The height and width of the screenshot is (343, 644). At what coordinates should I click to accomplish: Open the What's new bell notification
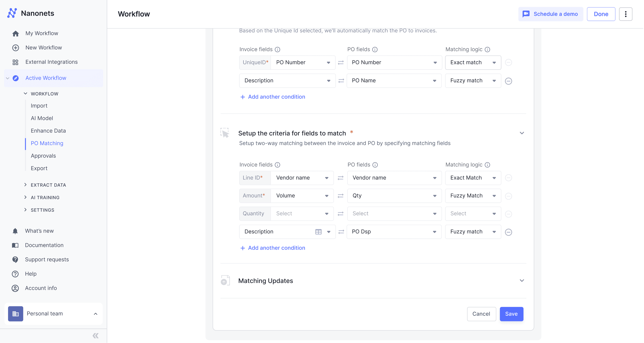(15, 231)
